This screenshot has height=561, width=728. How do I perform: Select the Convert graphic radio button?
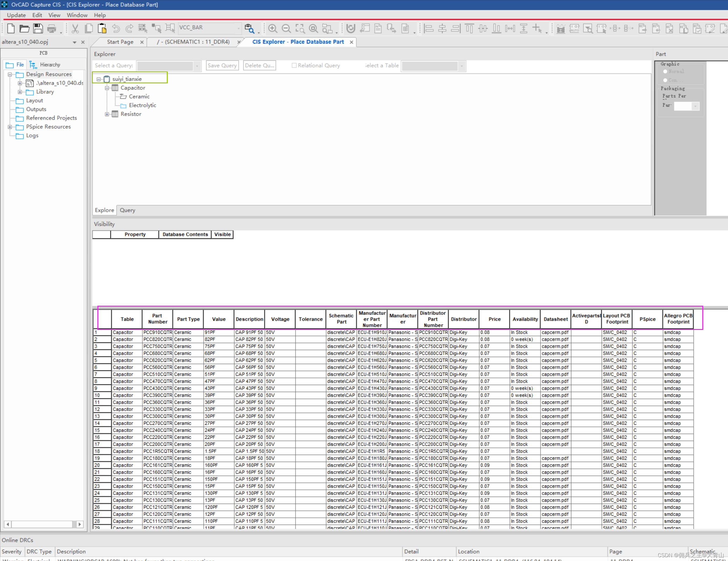(x=665, y=80)
